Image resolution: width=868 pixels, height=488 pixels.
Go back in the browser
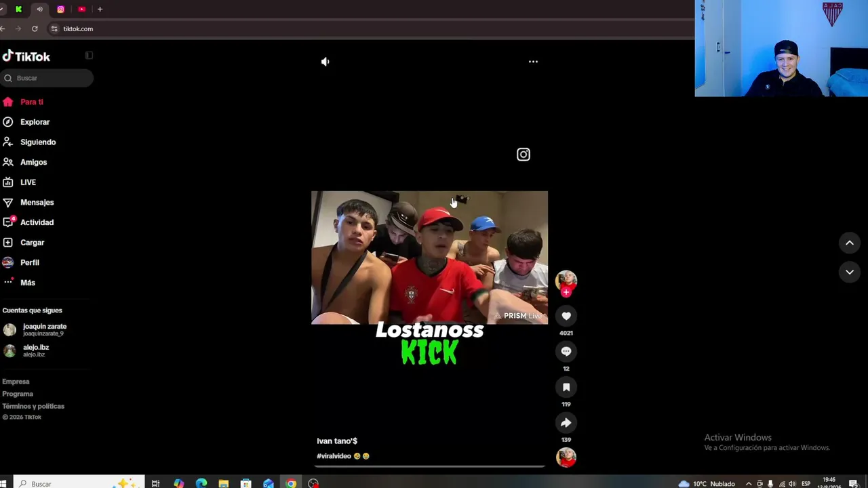tap(3, 29)
